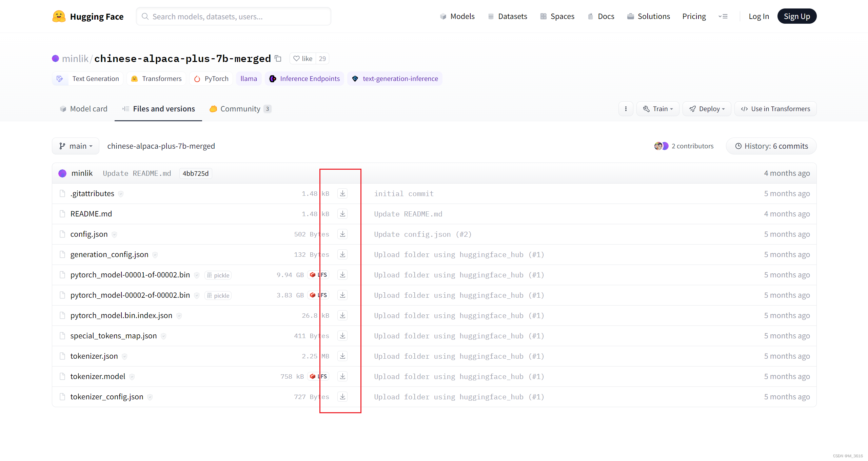Open the Community tab
The width and height of the screenshot is (868, 461).
click(x=240, y=109)
